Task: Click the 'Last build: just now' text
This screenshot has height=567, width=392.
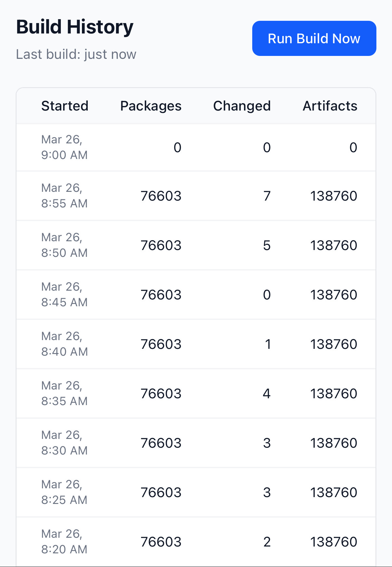Action: coord(76,54)
